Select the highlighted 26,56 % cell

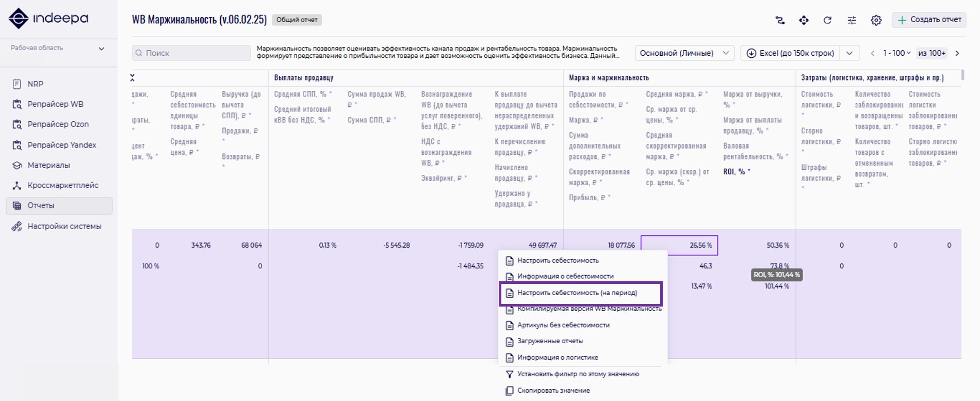[679, 245]
